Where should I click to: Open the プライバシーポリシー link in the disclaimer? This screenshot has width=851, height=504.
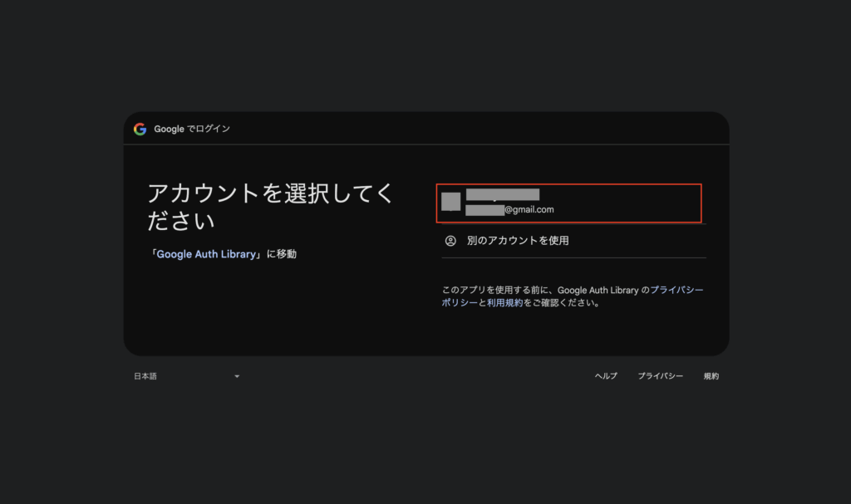tap(676, 290)
